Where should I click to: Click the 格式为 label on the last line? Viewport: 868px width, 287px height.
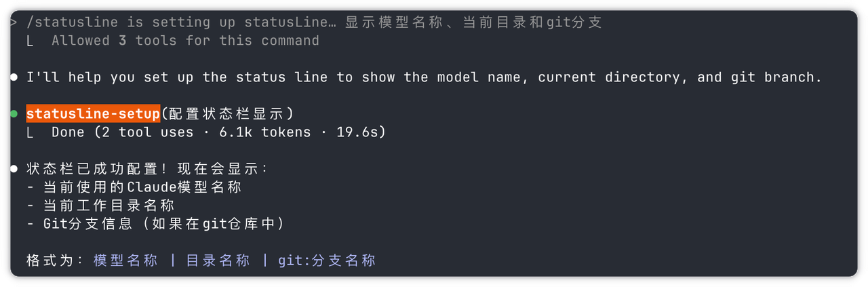coord(54,261)
